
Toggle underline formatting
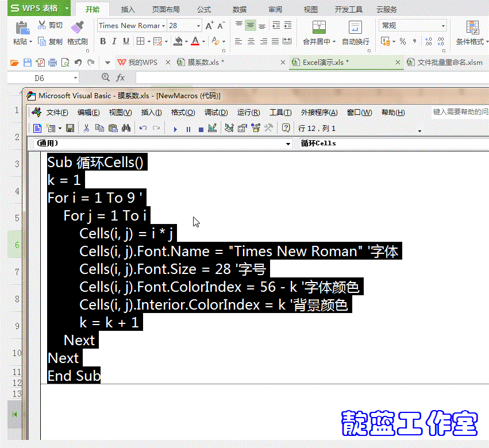(126, 42)
